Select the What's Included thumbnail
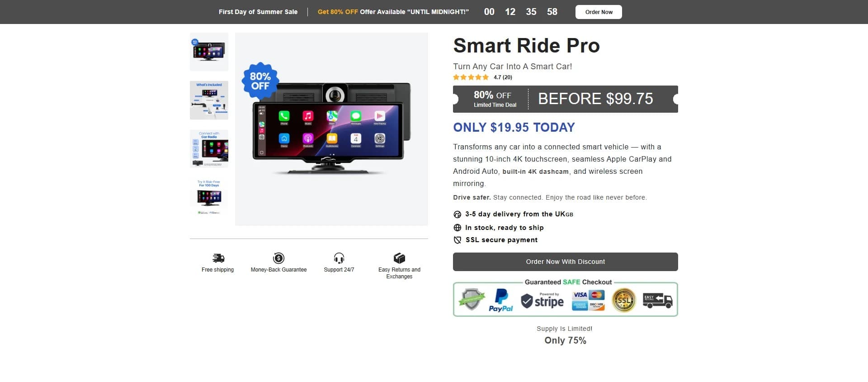 click(209, 100)
